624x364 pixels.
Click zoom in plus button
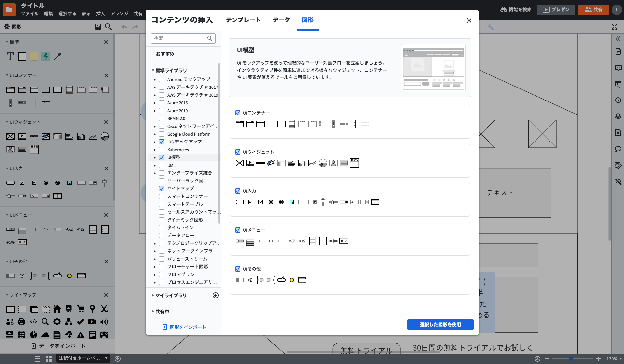[598, 359]
